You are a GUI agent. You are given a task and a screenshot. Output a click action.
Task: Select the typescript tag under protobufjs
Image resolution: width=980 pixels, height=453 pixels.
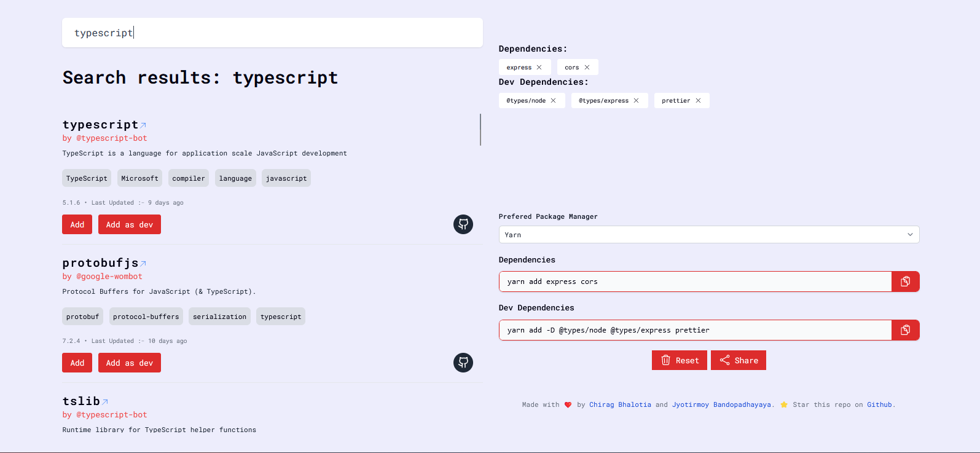[281, 317]
